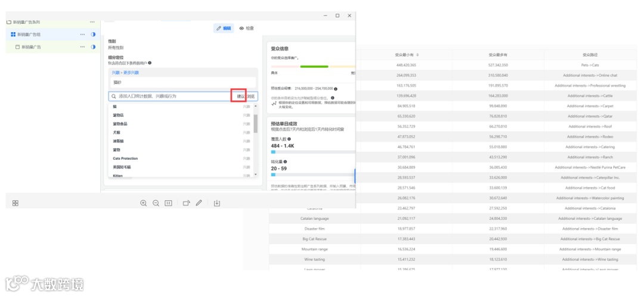Switch to the 编辑 edit mode button
Viewport: 644px width, 296px height.
(224, 28)
